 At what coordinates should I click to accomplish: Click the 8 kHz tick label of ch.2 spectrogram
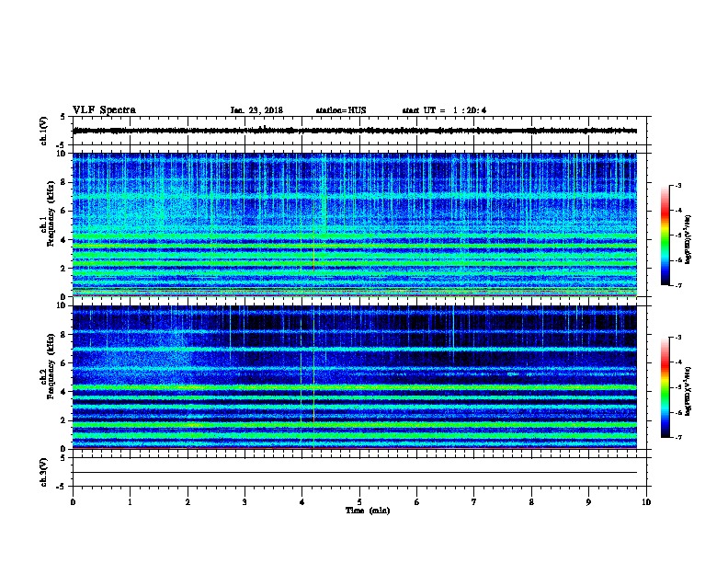63,335
